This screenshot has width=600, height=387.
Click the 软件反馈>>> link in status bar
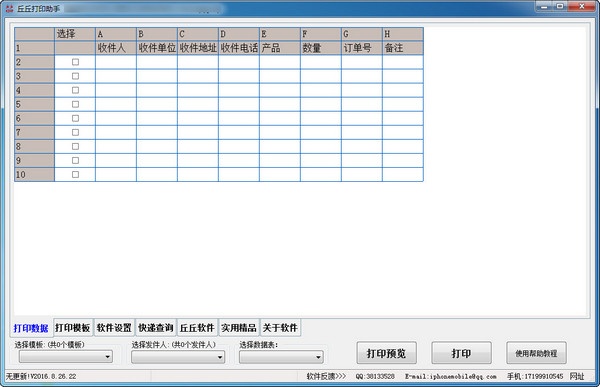coord(326,376)
